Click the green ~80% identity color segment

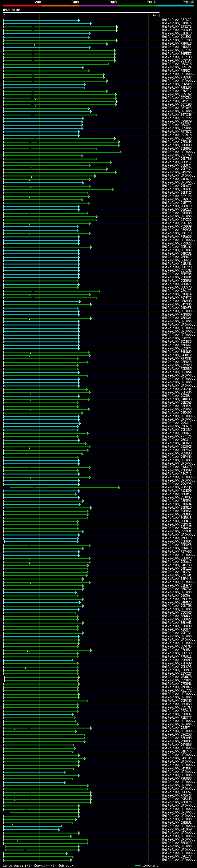point(137,6)
